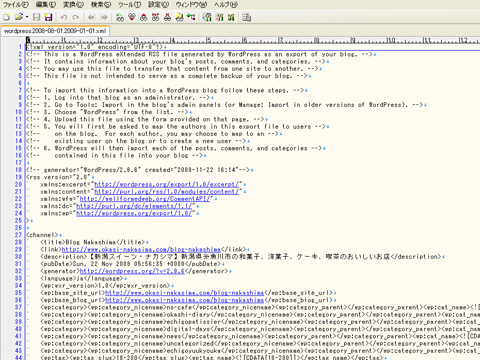The image size is (480, 360).
Task: Place cursor in the '<?xml version' line
Action: click(95, 47)
